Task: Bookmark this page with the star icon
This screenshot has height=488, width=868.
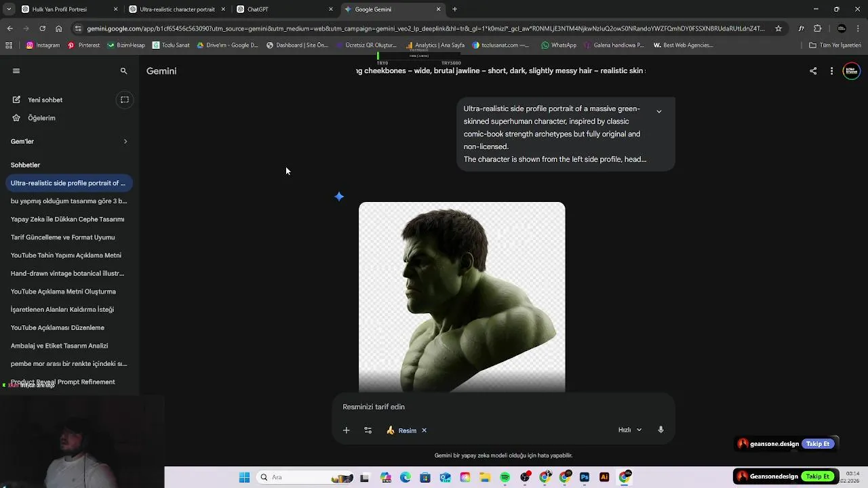Action: 778,28
